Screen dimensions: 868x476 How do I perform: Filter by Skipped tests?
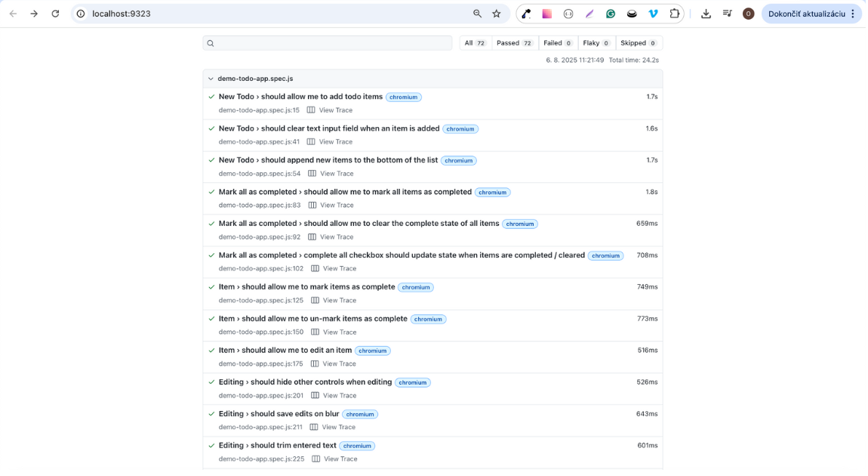(639, 43)
